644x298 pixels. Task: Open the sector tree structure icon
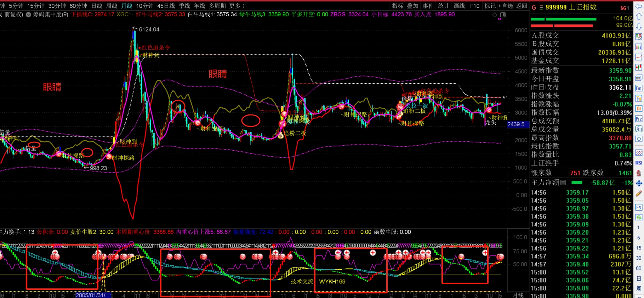pos(639,98)
